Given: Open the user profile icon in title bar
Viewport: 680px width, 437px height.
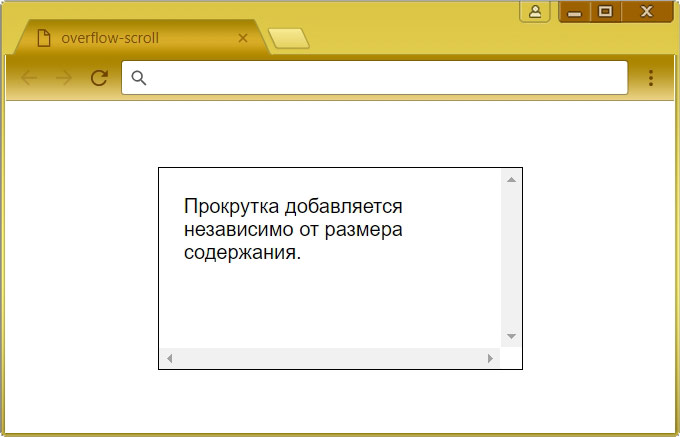Looking at the screenshot, I should (535, 12).
